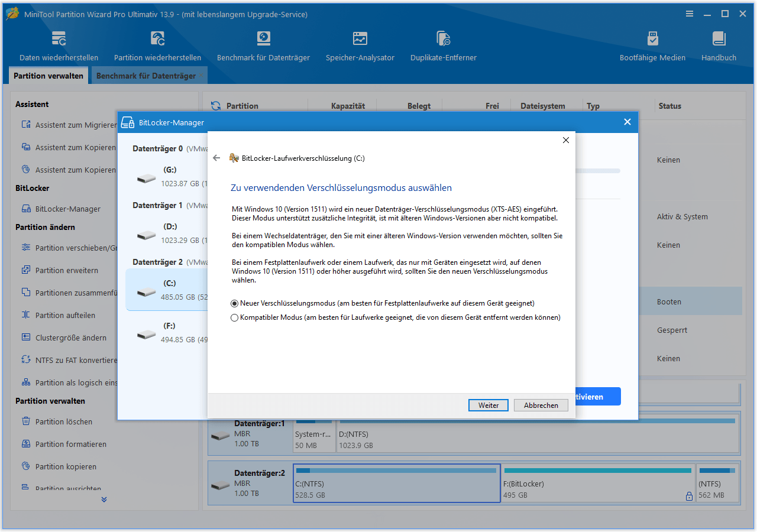757x532 pixels.
Task: Click 'Booten' status in highlighted row
Action: point(669,301)
